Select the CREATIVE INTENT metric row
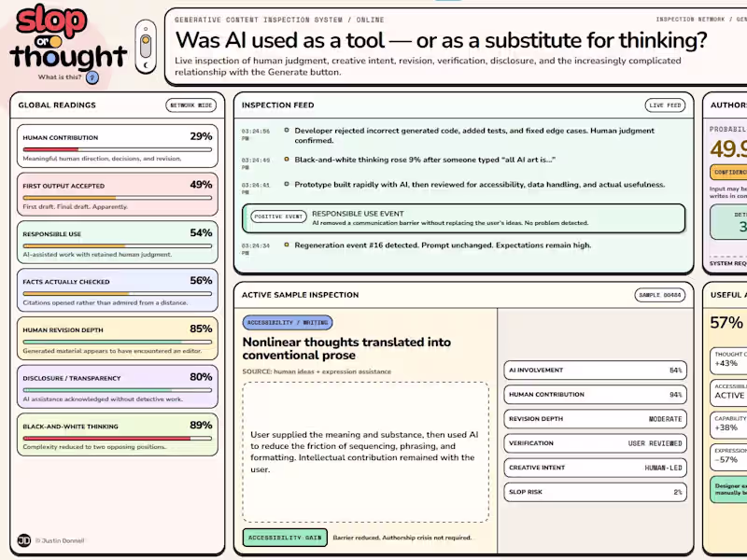Screen dimensions: 747x560 (x=595, y=468)
